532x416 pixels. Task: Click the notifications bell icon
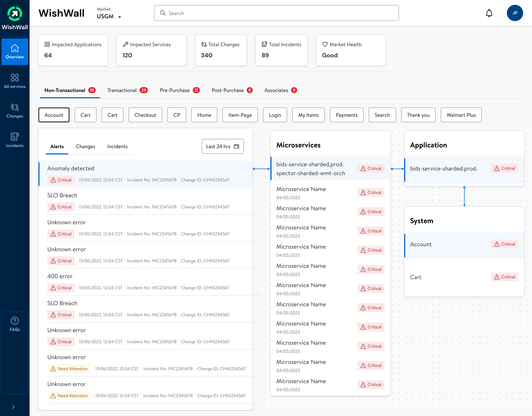tap(489, 13)
